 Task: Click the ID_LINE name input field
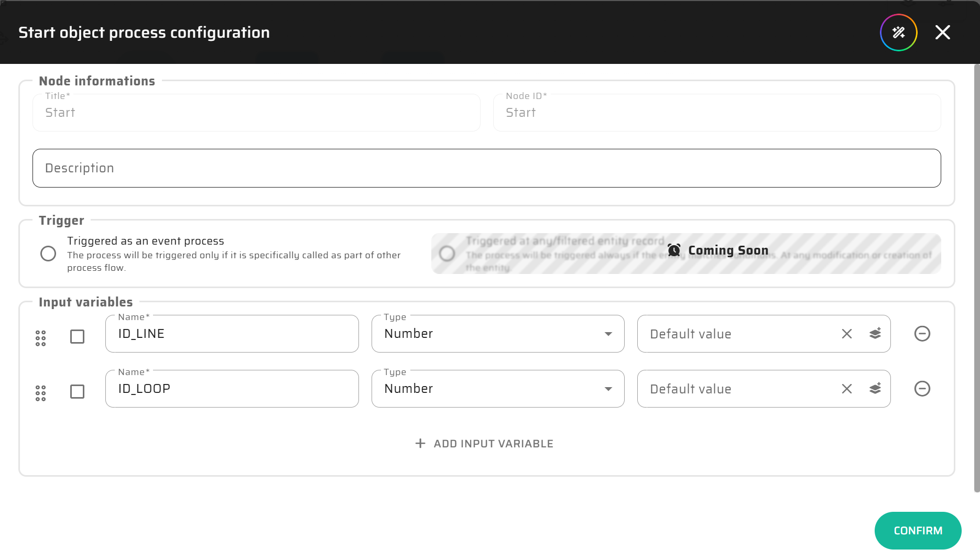232,334
